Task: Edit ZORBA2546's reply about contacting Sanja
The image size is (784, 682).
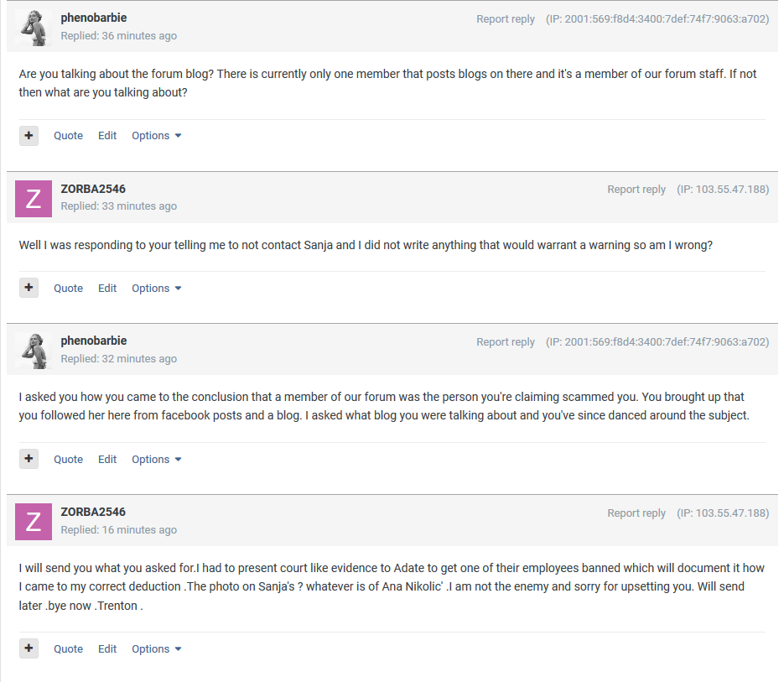Action: 107,289
